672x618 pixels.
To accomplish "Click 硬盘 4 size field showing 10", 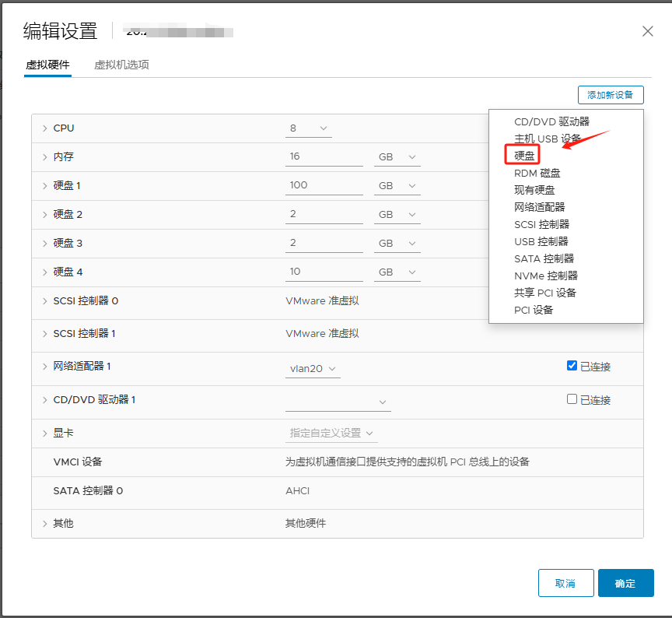I will pyautogui.click(x=324, y=272).
